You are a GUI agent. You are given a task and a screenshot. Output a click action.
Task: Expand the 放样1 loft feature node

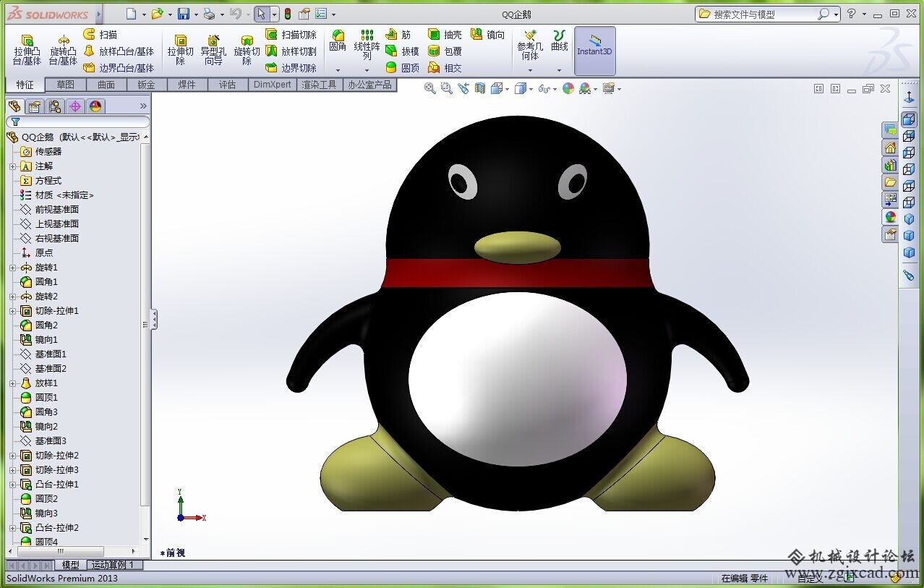click(12, 383)
